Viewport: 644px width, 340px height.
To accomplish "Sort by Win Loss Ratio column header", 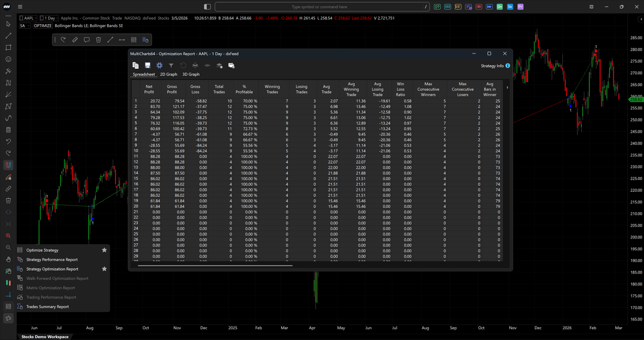I will pos(400,89).
